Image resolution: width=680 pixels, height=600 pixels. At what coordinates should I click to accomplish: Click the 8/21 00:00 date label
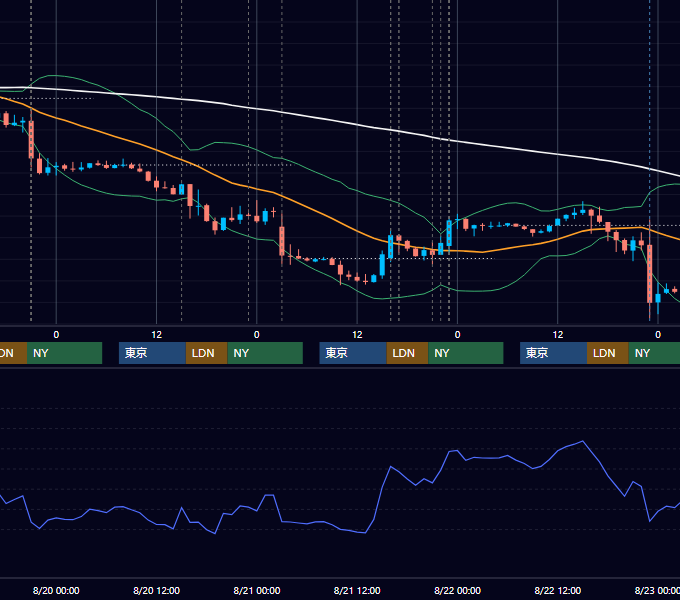(x=257, y=590)
